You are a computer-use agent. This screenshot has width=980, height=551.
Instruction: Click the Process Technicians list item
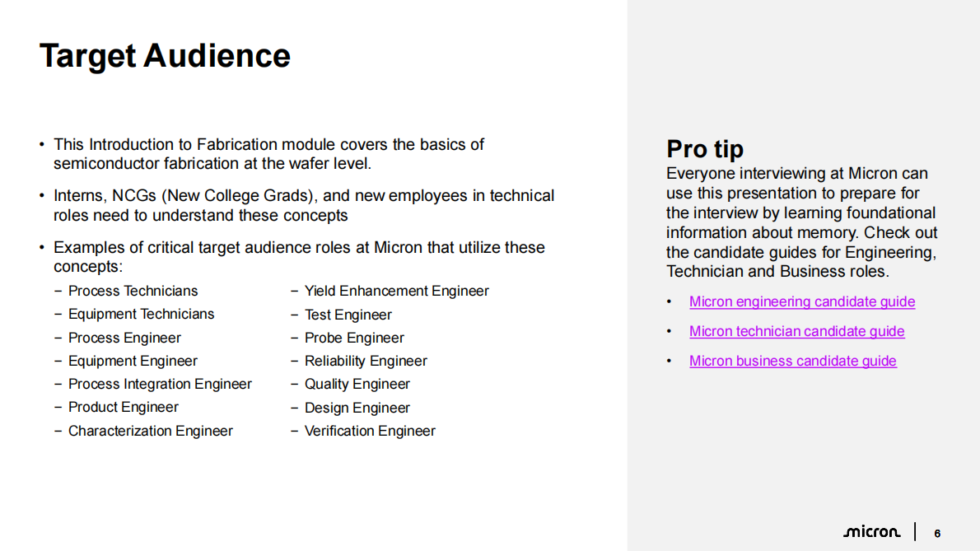pos(133,291)
